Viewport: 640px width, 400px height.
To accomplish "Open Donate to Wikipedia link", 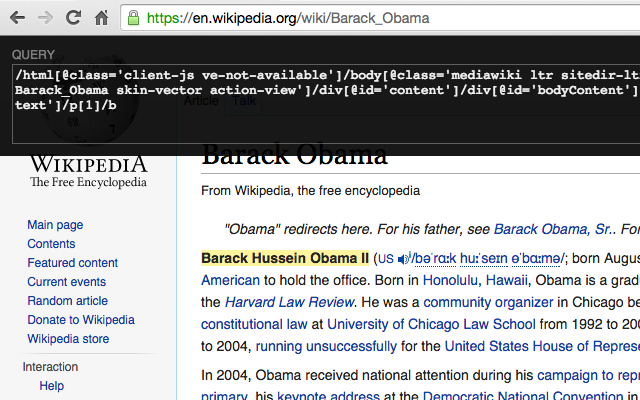I will (80, 320).
